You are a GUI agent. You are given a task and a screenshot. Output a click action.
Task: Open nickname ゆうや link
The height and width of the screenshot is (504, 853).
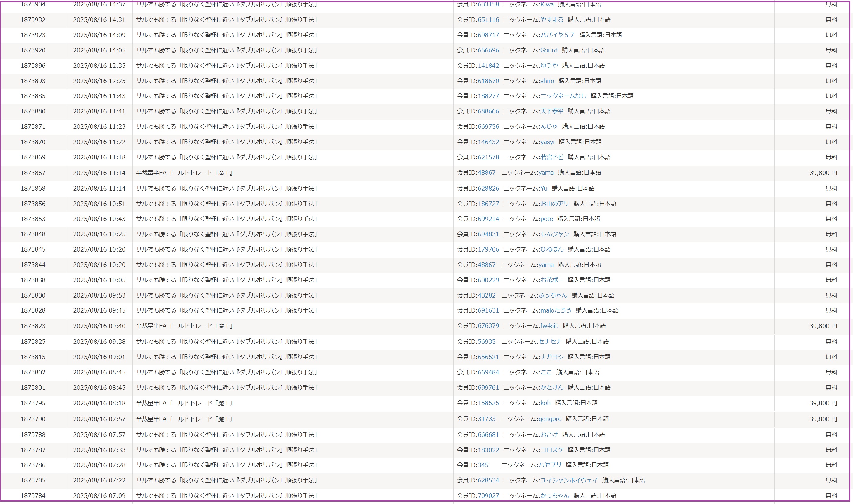point(549,66)
